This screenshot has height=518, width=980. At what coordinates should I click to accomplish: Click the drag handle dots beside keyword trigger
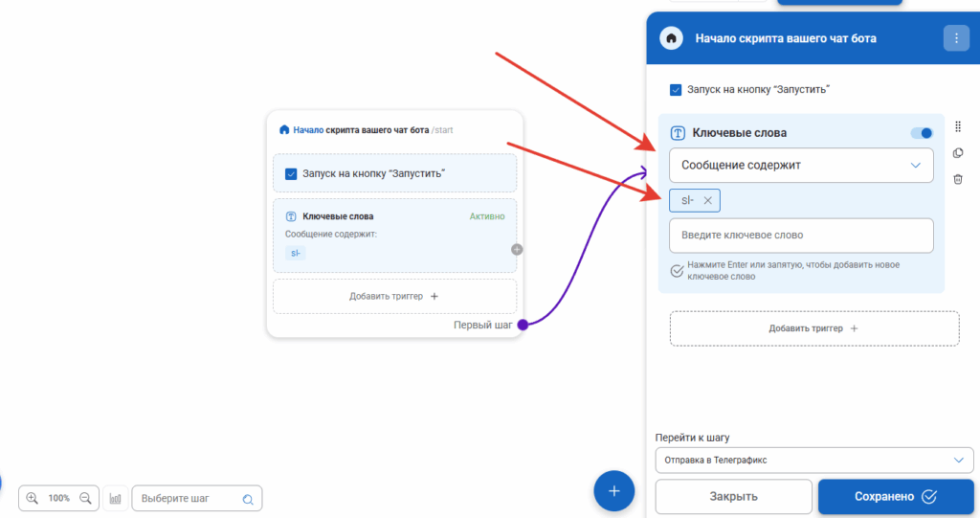(958, 126)
